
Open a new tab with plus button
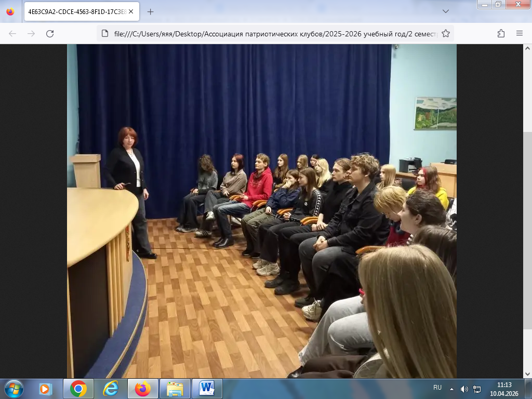tap(151, 11)
